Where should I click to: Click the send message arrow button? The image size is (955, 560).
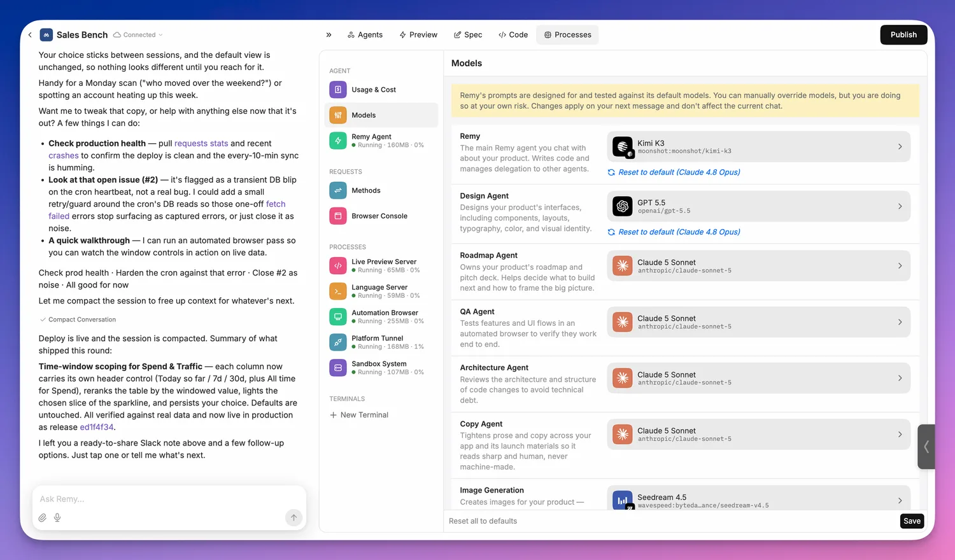294,517
